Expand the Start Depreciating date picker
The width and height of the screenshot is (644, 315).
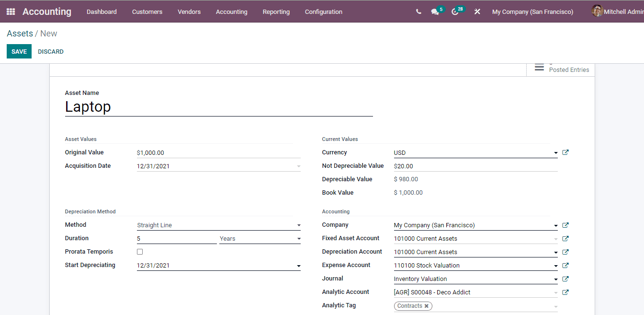click(298, 265)
